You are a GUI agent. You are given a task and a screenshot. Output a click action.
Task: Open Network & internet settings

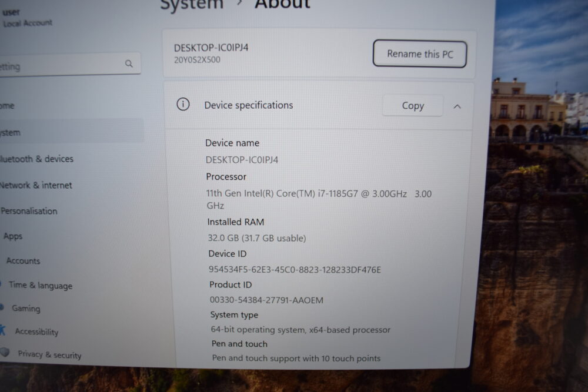[36, 185]
